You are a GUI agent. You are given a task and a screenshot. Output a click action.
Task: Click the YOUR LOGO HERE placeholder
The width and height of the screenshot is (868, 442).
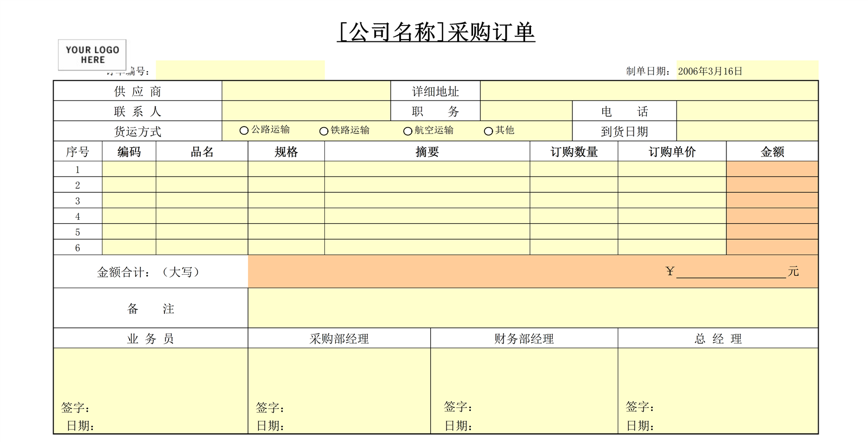coord(92,55)
